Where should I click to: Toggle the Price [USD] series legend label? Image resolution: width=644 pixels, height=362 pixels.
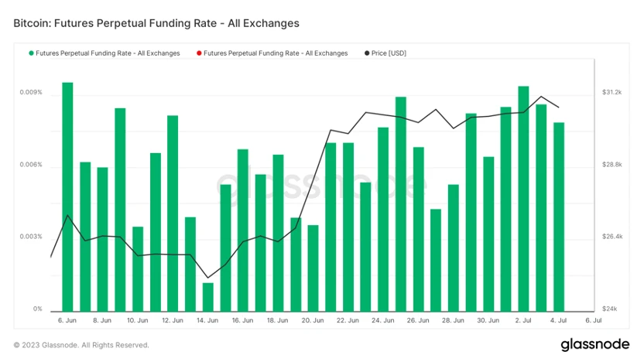tap(389, 53)
